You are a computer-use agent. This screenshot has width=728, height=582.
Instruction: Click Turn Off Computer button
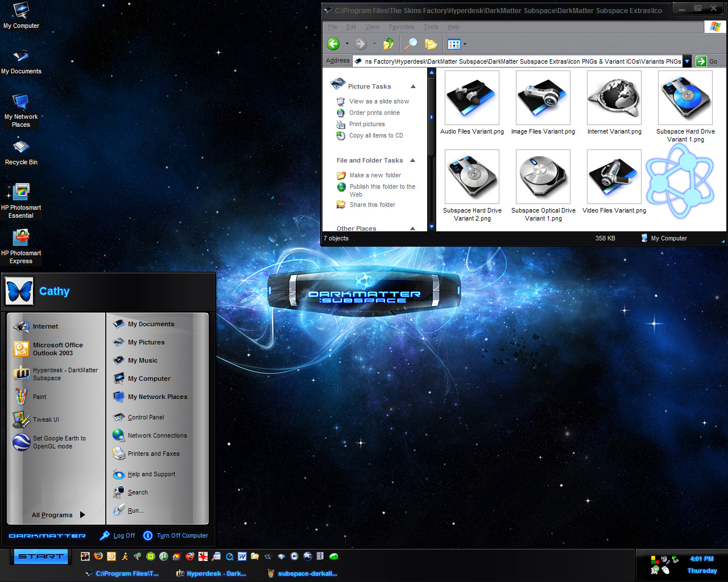click(176, 535)
